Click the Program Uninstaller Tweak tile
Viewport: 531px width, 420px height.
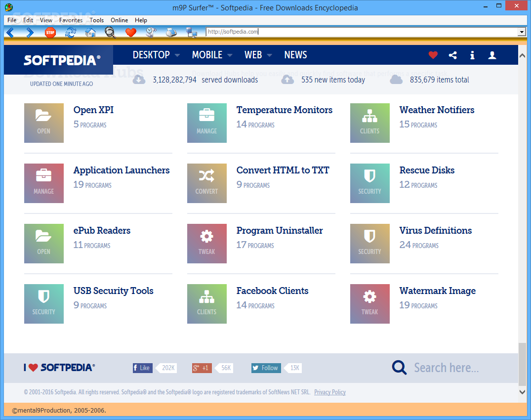207,244
